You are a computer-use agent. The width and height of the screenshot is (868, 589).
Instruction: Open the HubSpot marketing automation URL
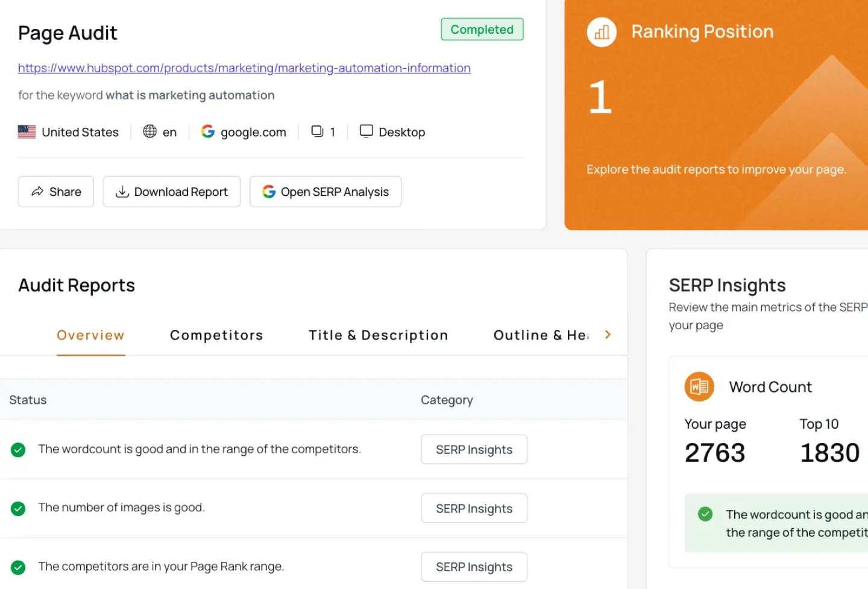point(244,68)
